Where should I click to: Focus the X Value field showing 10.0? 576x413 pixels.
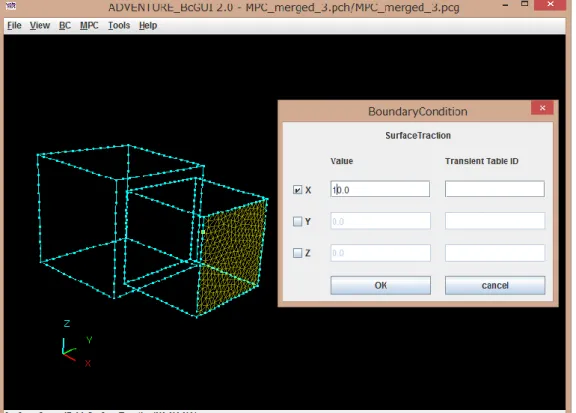(380, 189)
